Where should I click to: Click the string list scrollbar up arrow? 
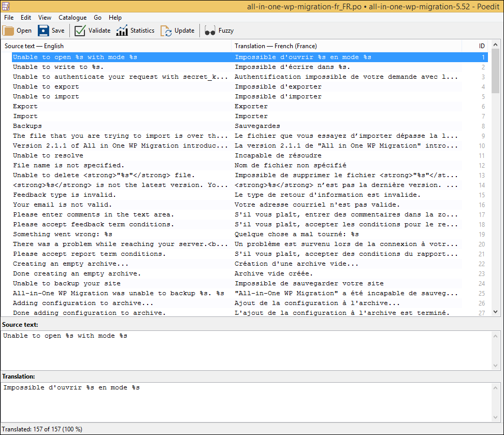(495, 45)
